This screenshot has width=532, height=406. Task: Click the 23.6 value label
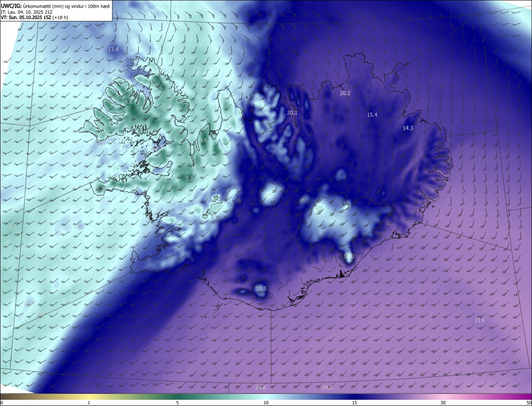pos(480,320)
